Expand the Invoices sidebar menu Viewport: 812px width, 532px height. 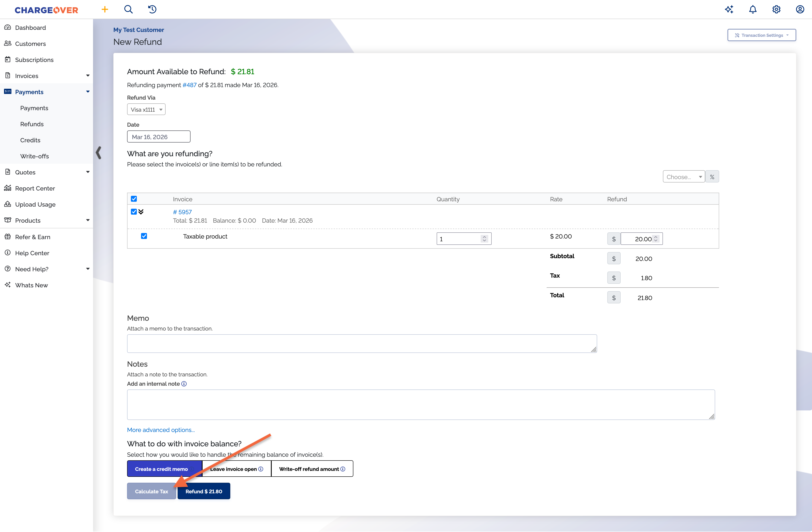pos(88,76)
